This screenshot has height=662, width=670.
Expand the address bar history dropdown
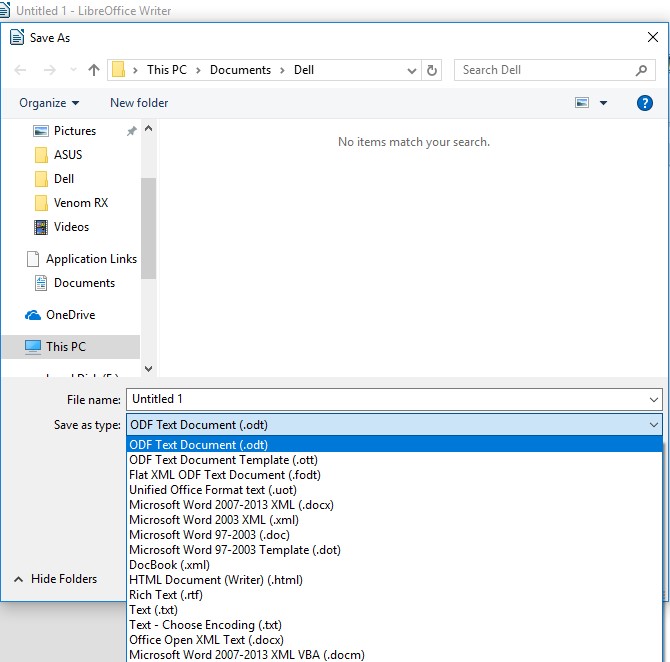411,71
